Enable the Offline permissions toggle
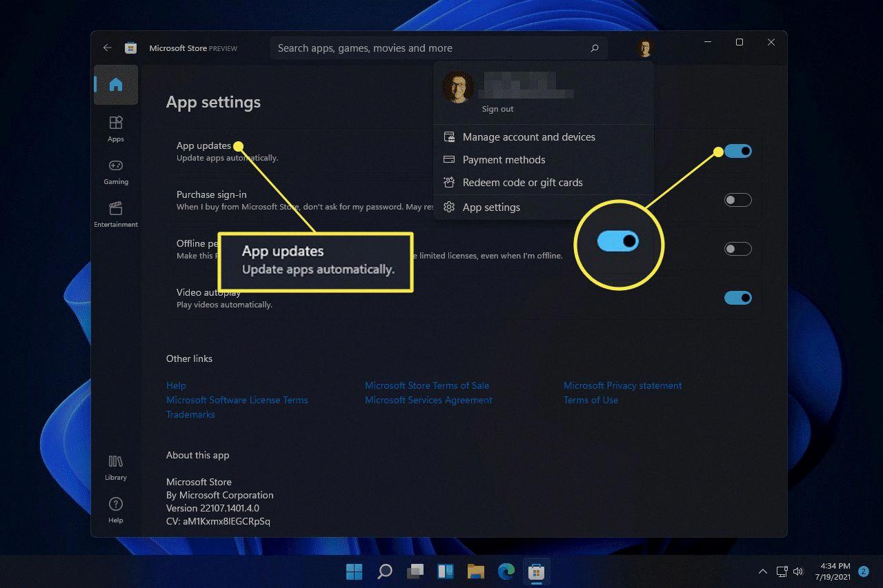Image resolution: width=883 pixels, height=588 pixels. [x=737, y=249]
